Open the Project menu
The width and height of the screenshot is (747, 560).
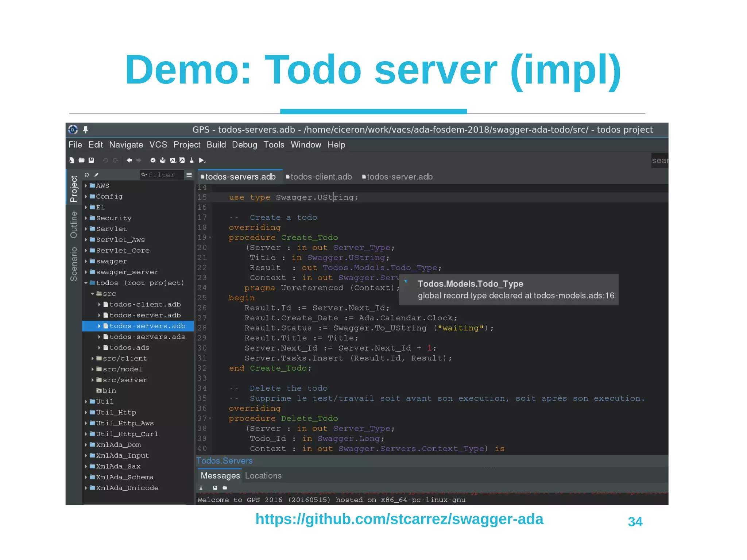[x=187, y=145]
